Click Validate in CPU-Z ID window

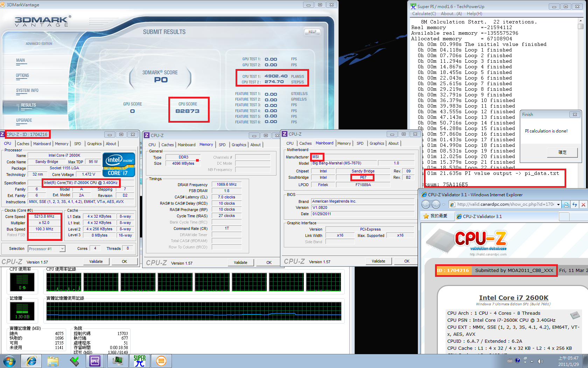(x=96, y=261)
